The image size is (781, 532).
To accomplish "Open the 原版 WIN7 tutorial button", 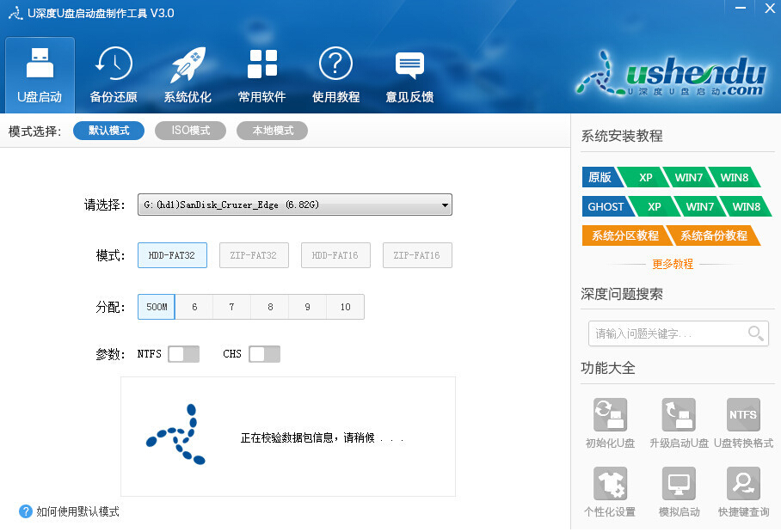I will click(688, 177).
